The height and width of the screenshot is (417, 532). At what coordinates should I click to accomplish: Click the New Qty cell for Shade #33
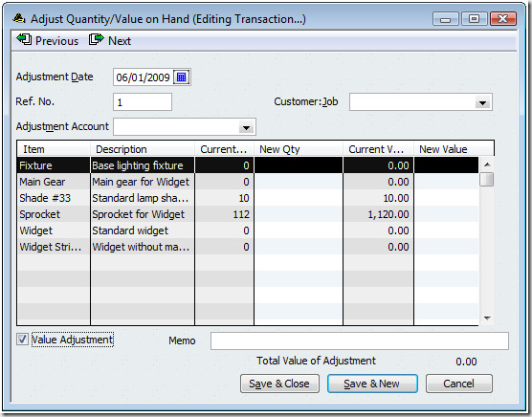coord(299,198)
